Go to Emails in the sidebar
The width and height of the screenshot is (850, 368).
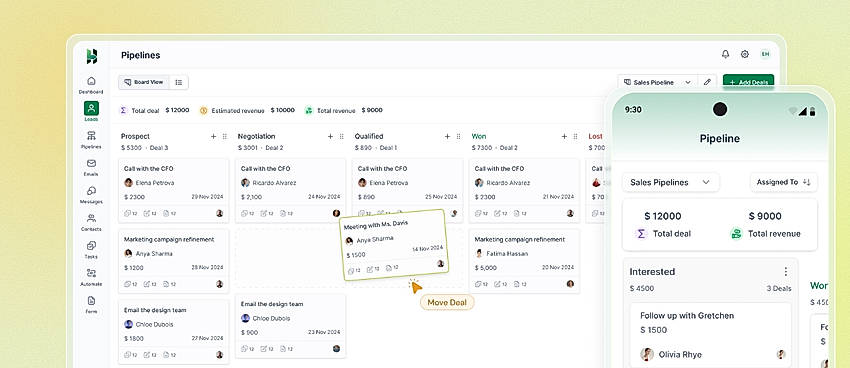point(91,167)
